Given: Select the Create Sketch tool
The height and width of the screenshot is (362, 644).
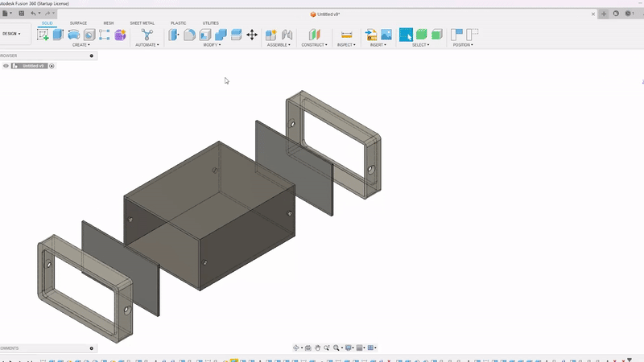Looking at the screenshot, I should coord(43,35).
